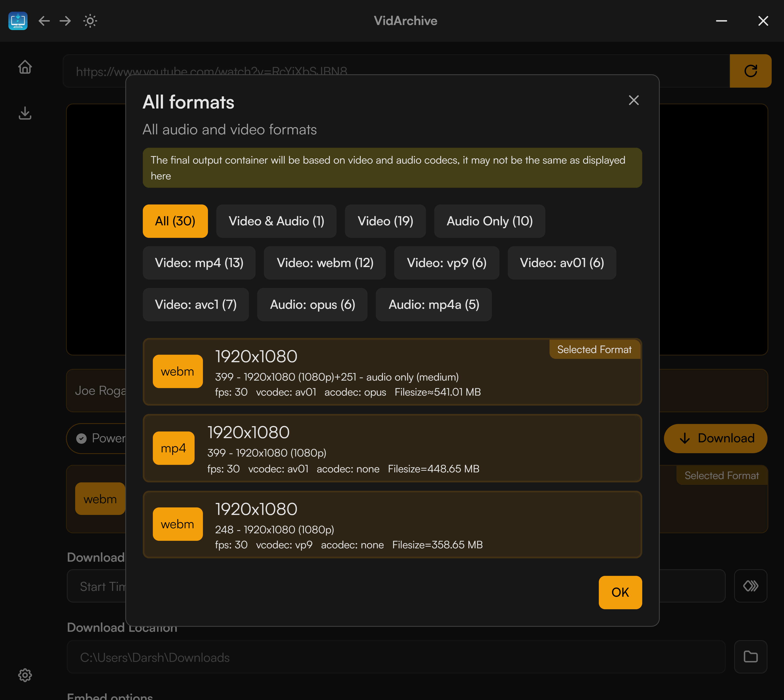The image size is (784, 700).
Task: Go to the Home screen
Action: point(25,67)
